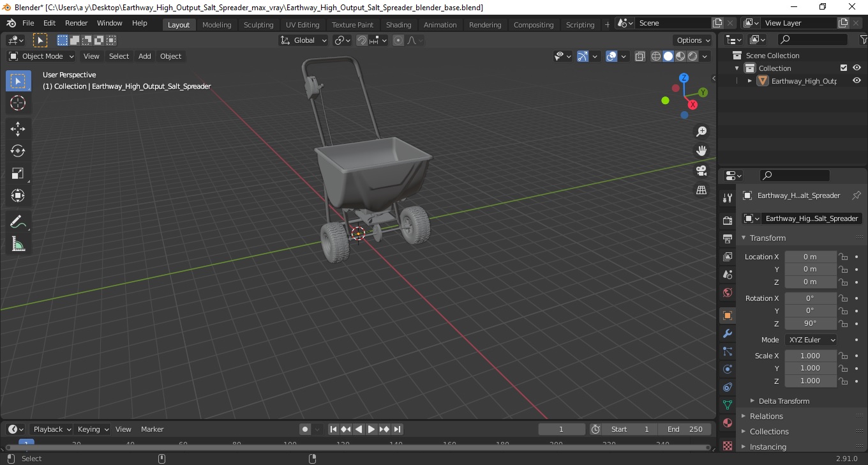This screenshot has width=868, height=465.
Task: Select the Annotate tool
Action: [18, 222]
